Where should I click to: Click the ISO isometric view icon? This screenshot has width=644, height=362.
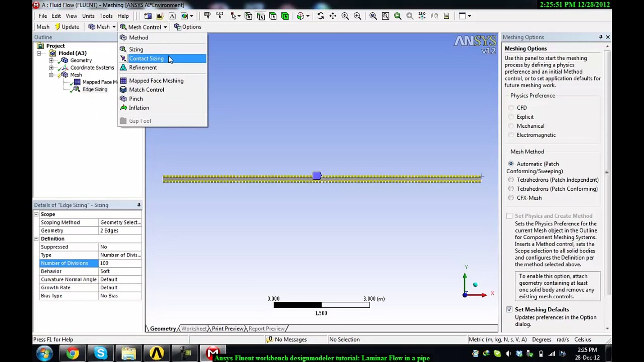pyautogui.click(x=422, y=16)
